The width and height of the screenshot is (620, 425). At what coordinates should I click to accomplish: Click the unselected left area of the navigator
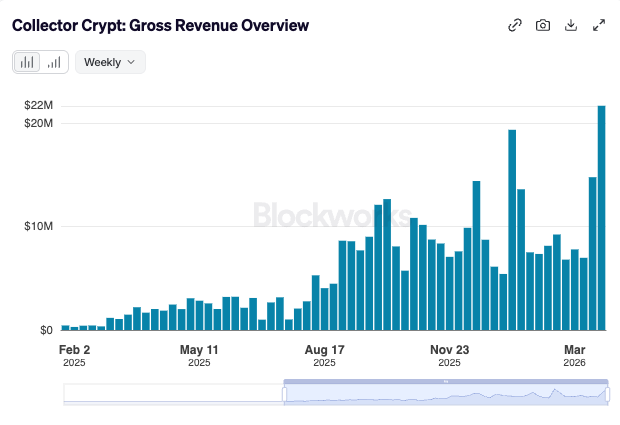point(173,393)
